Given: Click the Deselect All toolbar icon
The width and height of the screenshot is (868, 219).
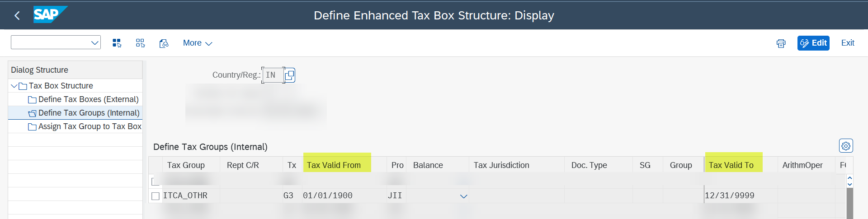Looking at the screenshot, I should pos(141,43).
